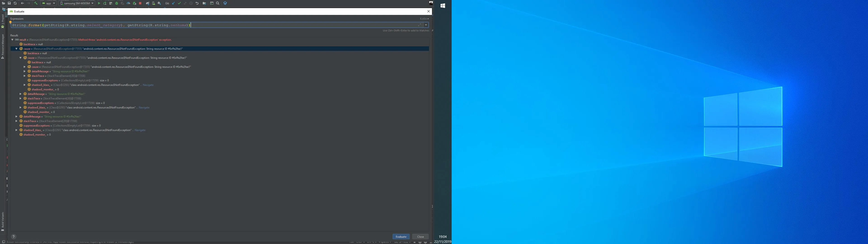Click the Save All floppy icon

(9, 3)
